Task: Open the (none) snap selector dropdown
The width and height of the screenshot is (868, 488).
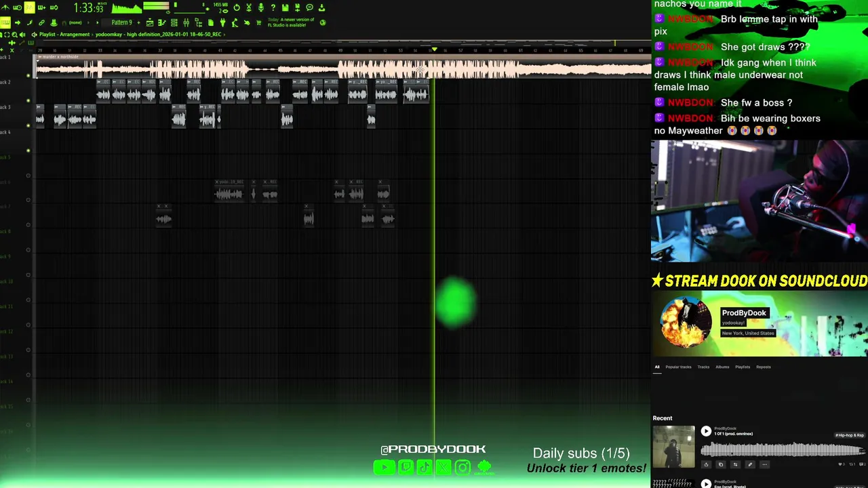Action: pos(75,22)
